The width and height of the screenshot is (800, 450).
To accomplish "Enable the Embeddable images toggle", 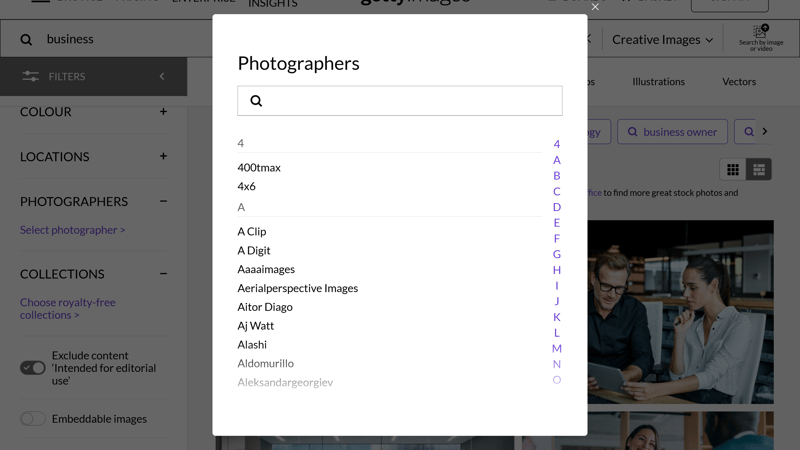I will (33, 419).
